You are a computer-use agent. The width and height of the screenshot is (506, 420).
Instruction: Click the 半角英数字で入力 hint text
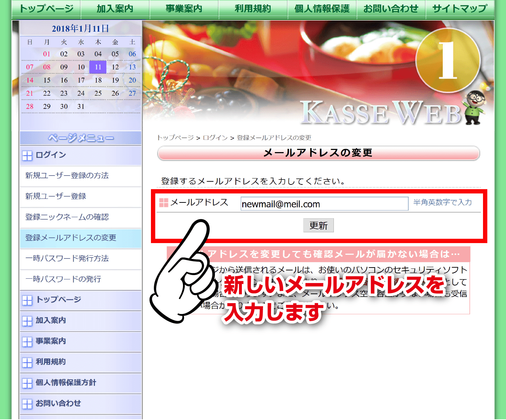coord(442,202)
